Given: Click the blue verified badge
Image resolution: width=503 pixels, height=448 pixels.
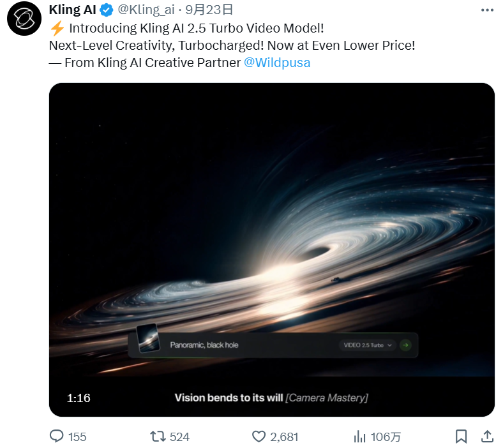Looking at the screenshot, I should click(x=106, y=10).
